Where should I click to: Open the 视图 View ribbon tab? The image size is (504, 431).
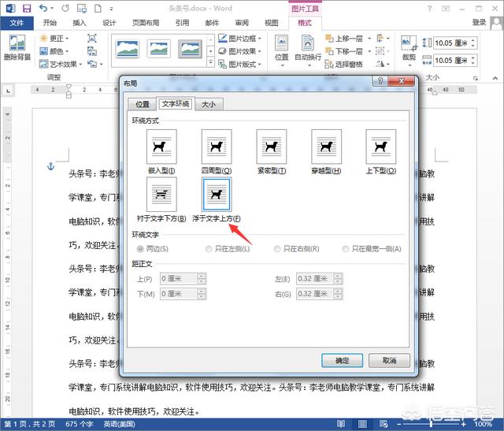271,23
